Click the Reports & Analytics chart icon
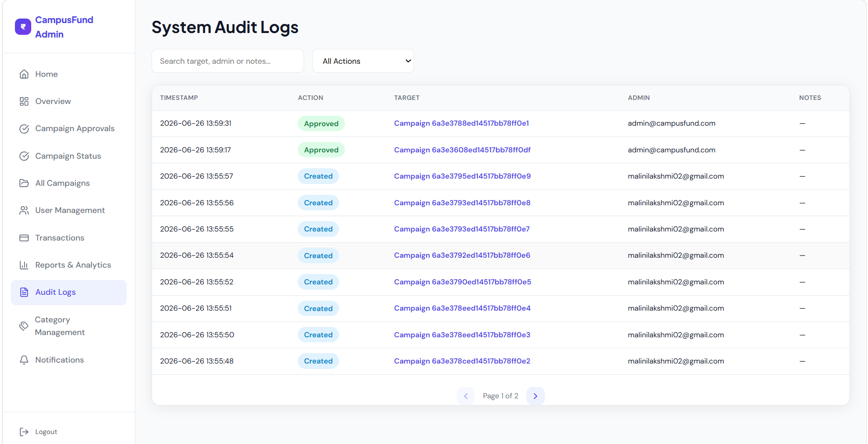This screenshot has width=868, height=444. (x=24, y=265)
